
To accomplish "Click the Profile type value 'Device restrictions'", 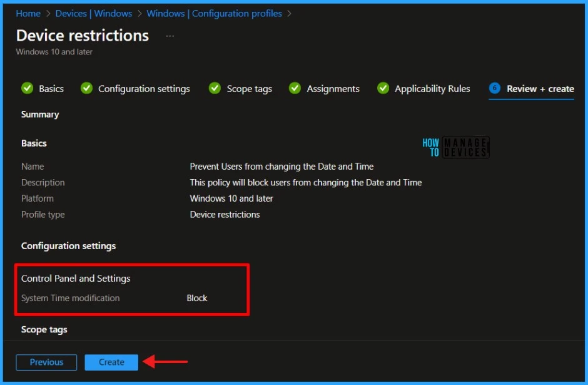I will pyautogui.click(x=225, y=215).
